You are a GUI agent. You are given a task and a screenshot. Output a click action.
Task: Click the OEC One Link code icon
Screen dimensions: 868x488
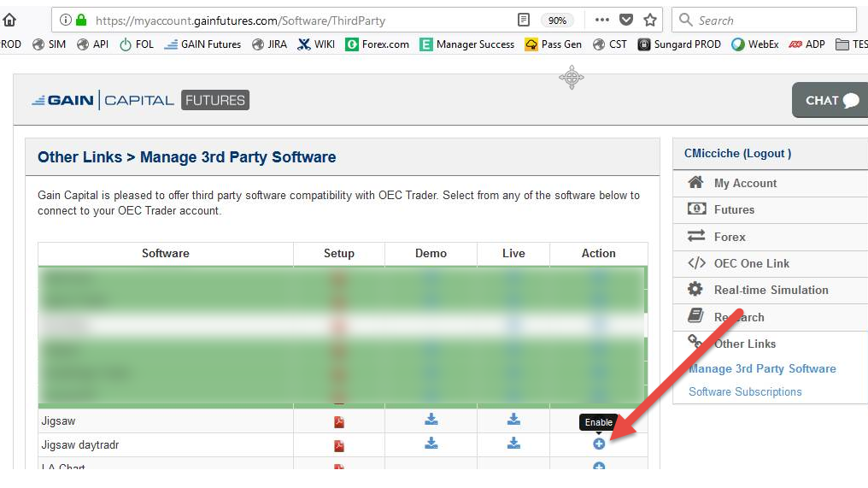point(696,262)
